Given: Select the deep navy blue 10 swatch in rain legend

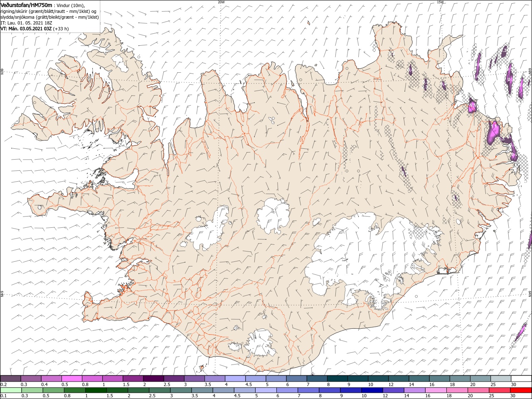Looking at the screenshot, I should (x=372, y=390).
